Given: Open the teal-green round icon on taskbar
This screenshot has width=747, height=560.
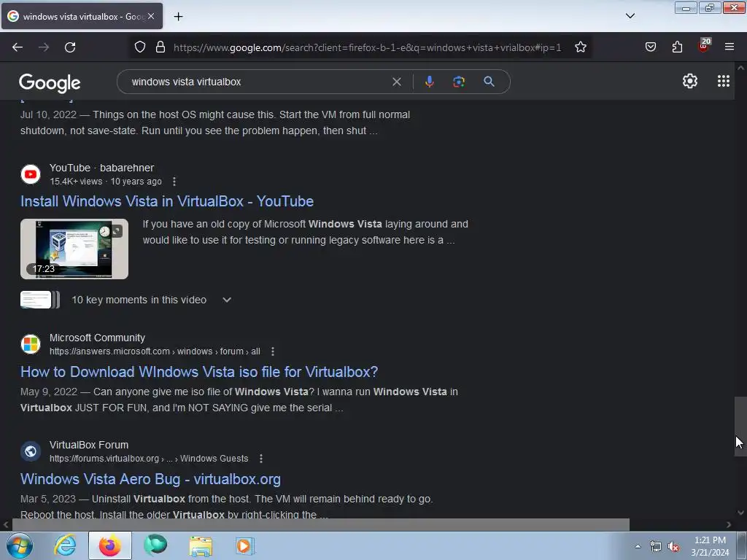Looking at the screenshot, I should coord(155,545).
